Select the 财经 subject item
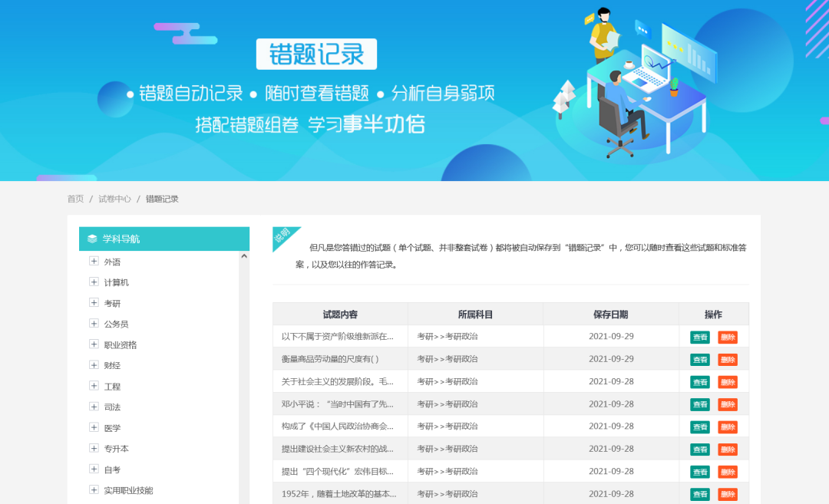The image size is (829, 504). [112, 365]
